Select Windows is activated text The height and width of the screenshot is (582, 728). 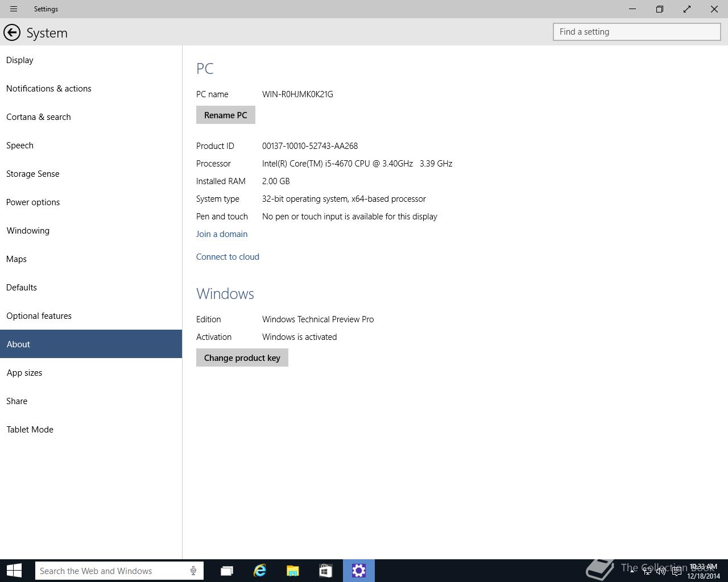point(300,337)
